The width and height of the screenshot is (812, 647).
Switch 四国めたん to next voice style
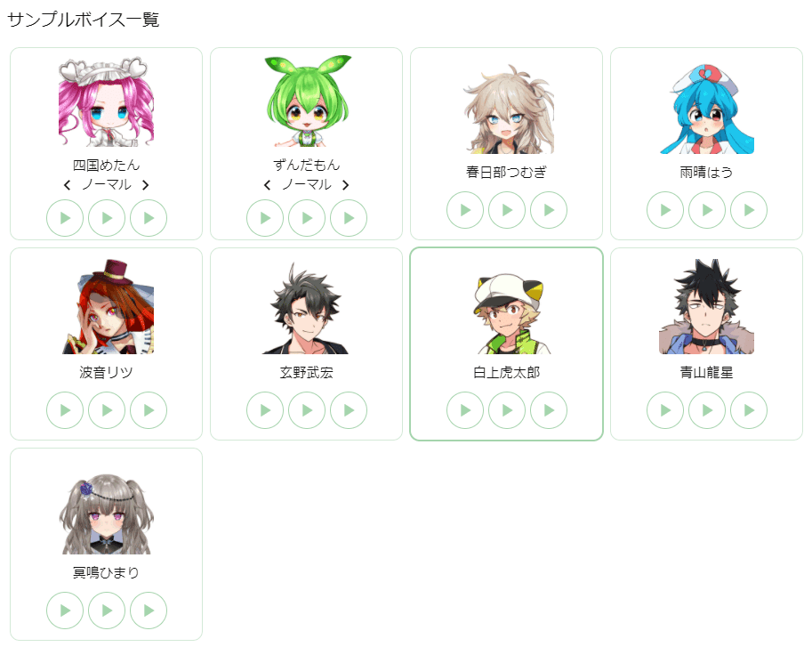pos(146,185)
